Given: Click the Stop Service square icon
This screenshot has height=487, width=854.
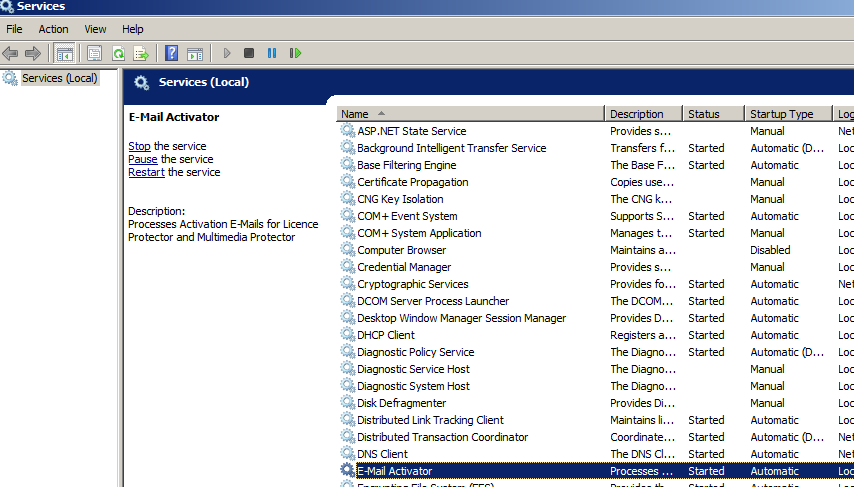Looking at the screenshot, I should click(x=249, y=53).
